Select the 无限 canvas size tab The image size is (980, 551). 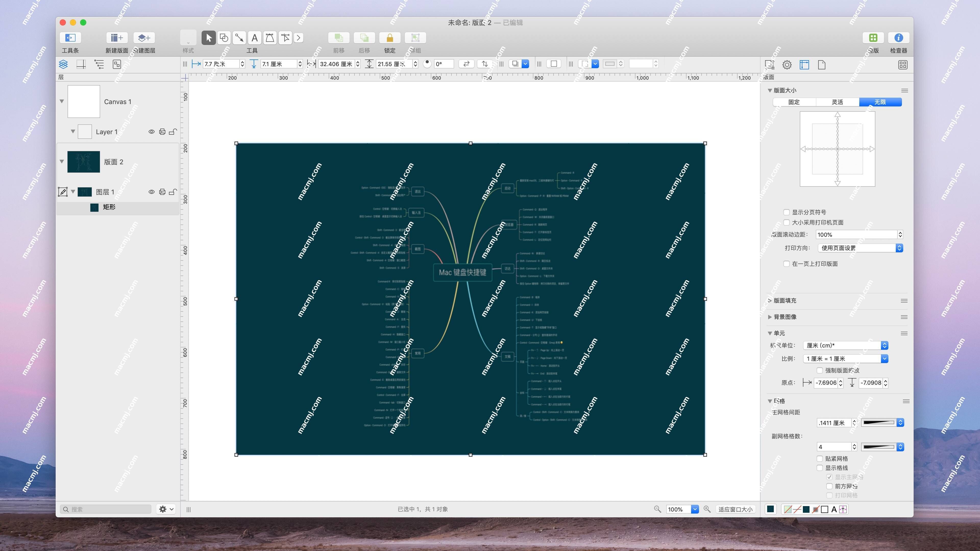pyautogui.click(x=880, y=102)
